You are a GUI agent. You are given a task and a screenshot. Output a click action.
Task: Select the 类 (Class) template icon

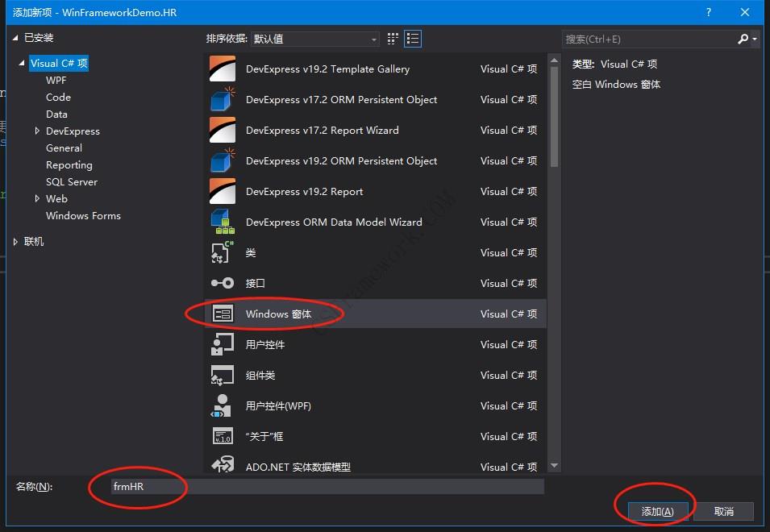[x=222, y=253]
